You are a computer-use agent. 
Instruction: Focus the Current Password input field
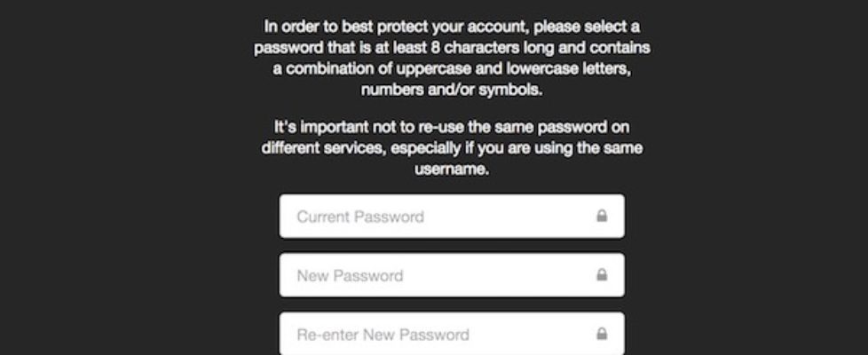435,217
